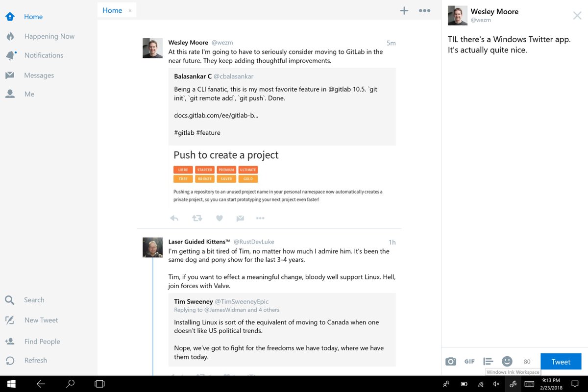Open Find People in sidebar
Image resolution: width=588 pixels, height=392 pixels.
42,342
